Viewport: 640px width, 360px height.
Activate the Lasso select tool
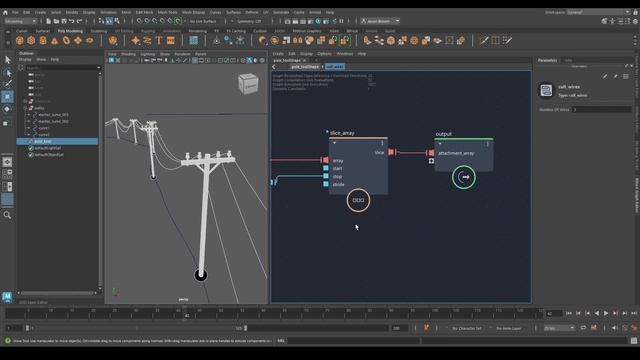click(7, 73)
